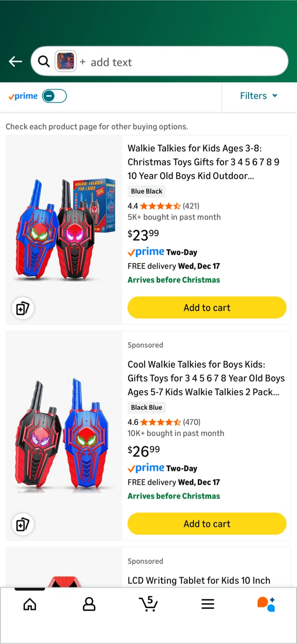Tap the back arrow icon

coord(15,62)
